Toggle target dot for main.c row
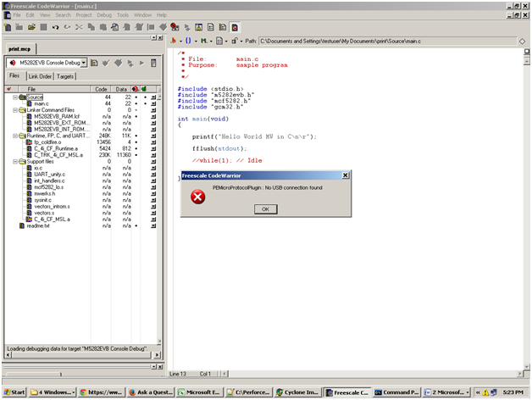This screenshot has width=532, height=400. (145, 103)
